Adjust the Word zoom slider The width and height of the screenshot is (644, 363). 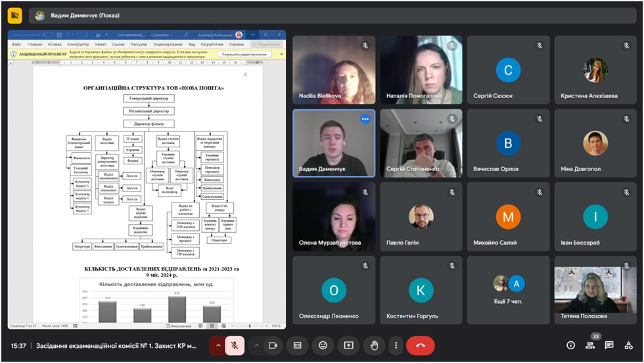click(250, 326)
